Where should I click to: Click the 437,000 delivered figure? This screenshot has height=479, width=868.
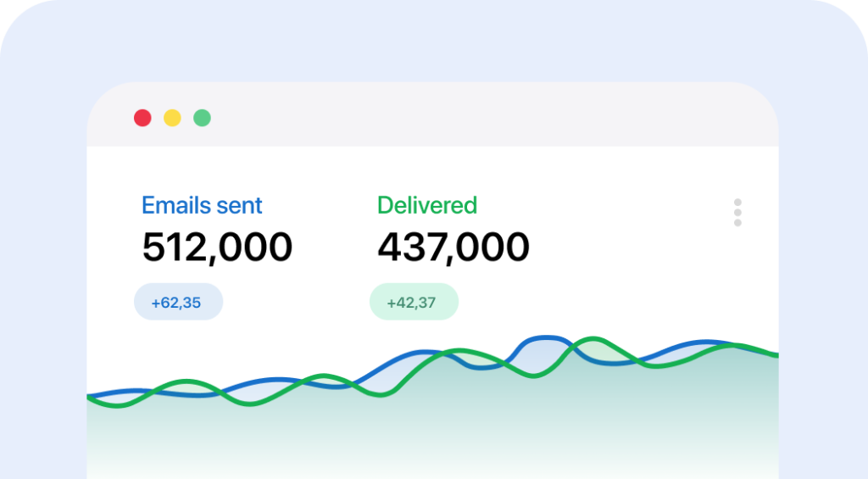[453, 248]
